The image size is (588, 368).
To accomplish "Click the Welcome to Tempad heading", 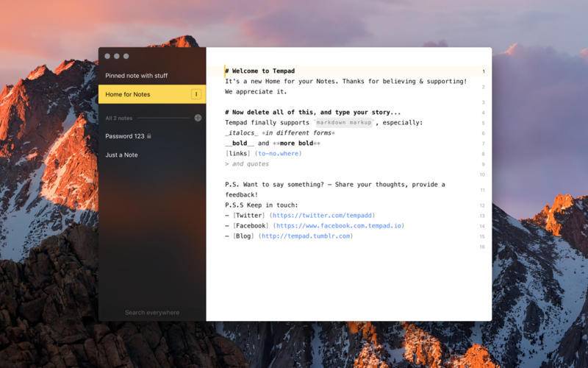I will tap(260, 71).
